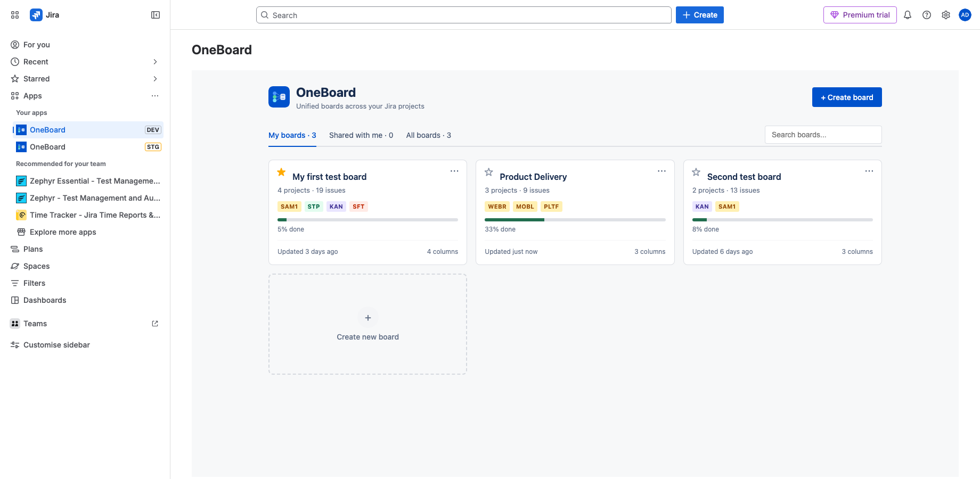Click the PLTF project tag

pyautogui.click(x=551, y=207)
